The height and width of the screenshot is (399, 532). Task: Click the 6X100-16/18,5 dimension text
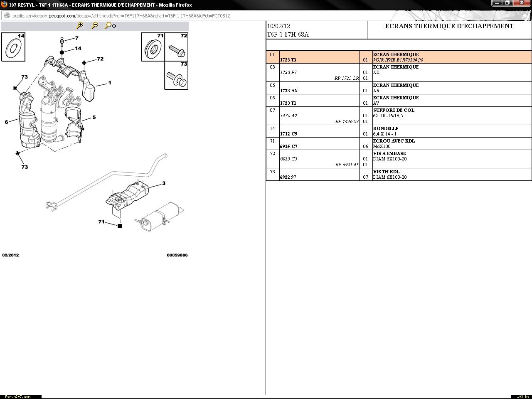coord(388,116)
